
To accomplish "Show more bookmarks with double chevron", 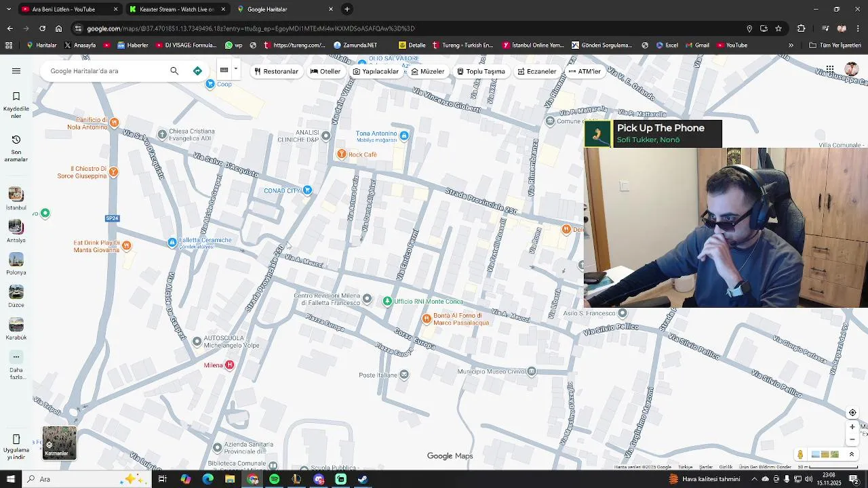I will point(791,45).
